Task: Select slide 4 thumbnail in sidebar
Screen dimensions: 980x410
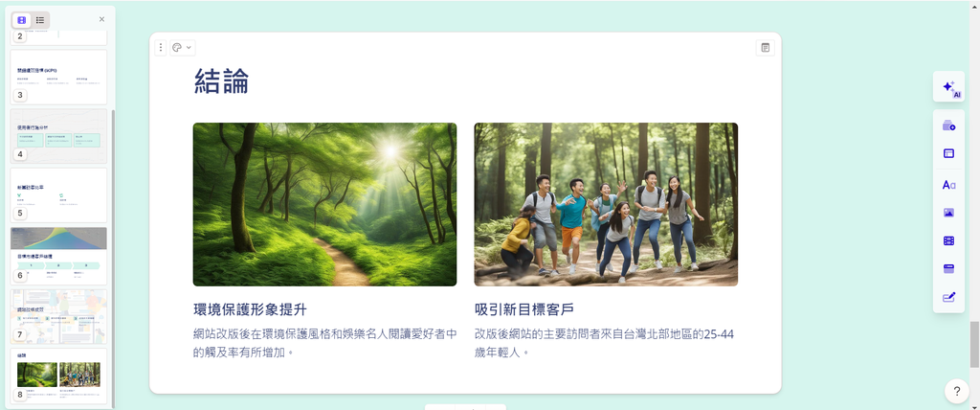Action: [58, 136]
